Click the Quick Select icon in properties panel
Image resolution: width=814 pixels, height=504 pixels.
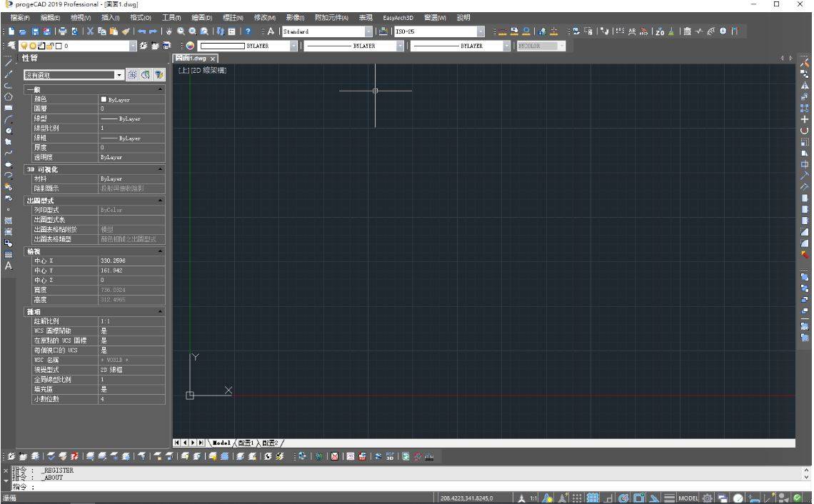(159, 75)
